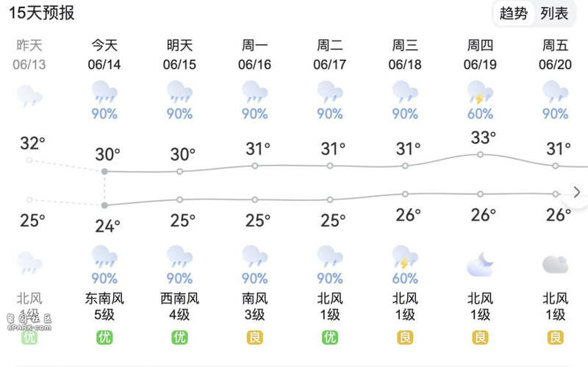The height and width of the screenshot is (367, 588).
Task: Select the 周三 06/18 day column header
Action: coord(405,54)
